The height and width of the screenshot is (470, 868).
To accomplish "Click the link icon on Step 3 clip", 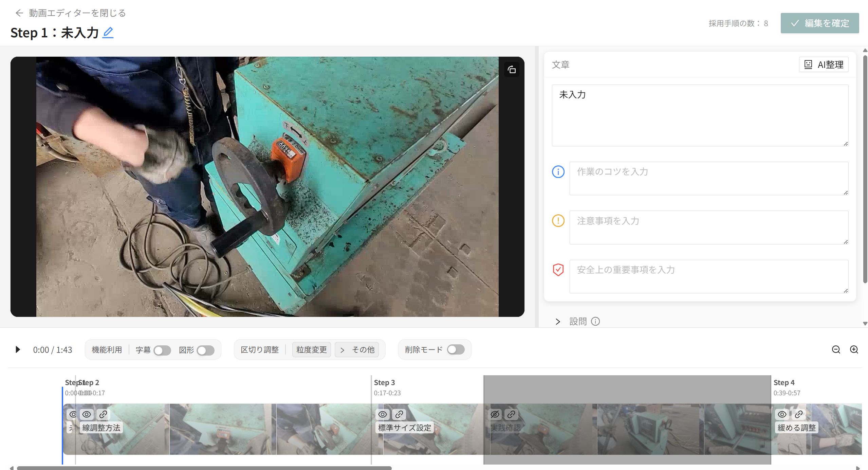I will point(399,414).
